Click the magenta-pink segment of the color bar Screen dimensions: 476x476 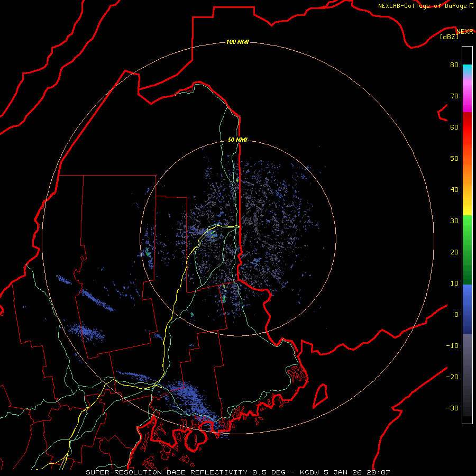[467, 94]
